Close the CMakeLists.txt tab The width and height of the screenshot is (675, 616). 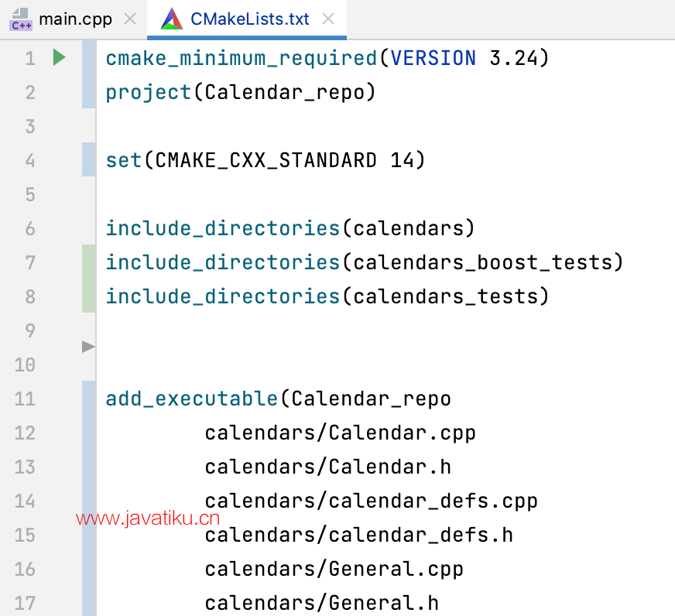click(x=328, y=19)
